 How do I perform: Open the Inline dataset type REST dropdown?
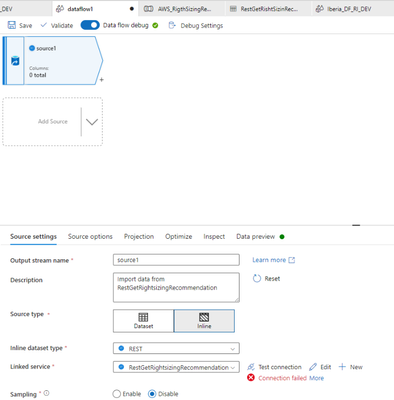pos(176,349)
